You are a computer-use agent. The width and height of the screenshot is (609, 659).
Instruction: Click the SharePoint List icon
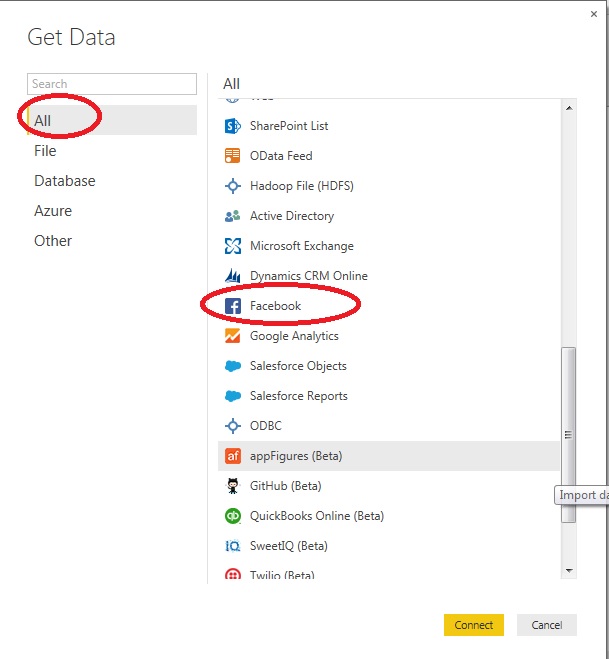(x=233, y=126)
